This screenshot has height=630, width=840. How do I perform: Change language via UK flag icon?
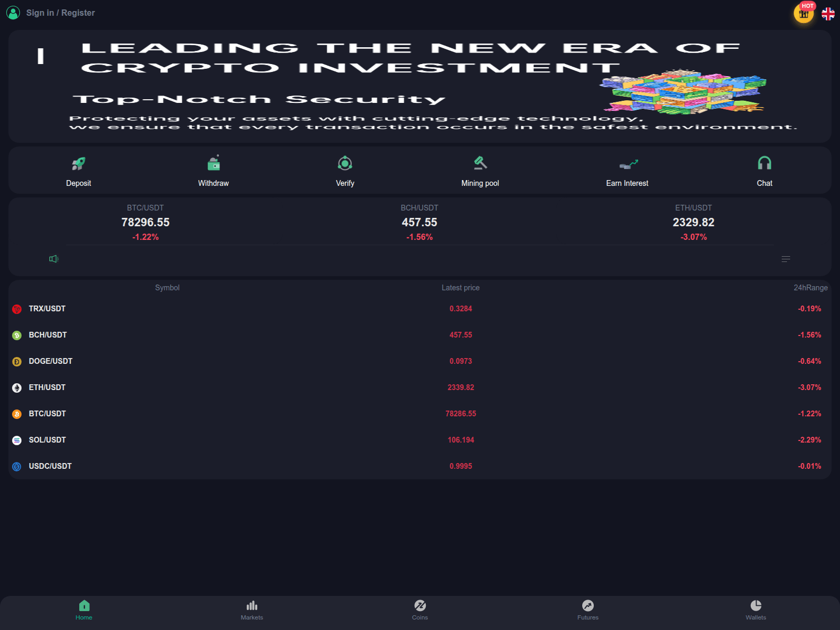828,14
